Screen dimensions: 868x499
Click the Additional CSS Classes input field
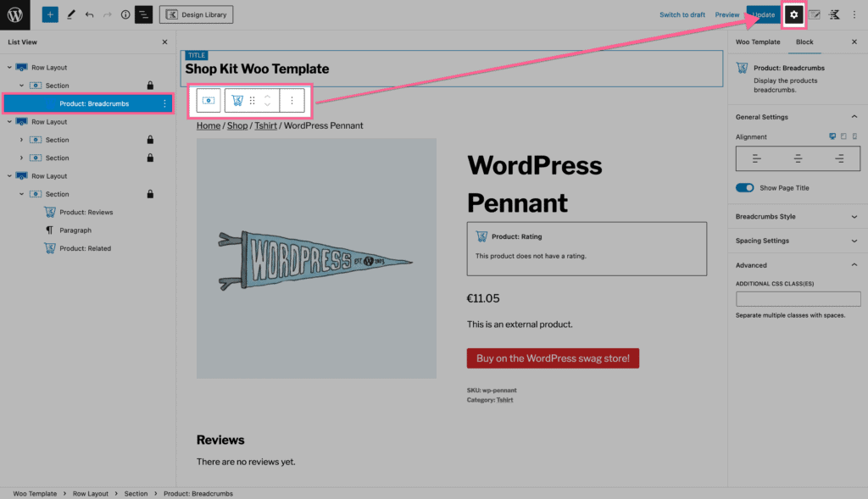(x=797, y=298)
